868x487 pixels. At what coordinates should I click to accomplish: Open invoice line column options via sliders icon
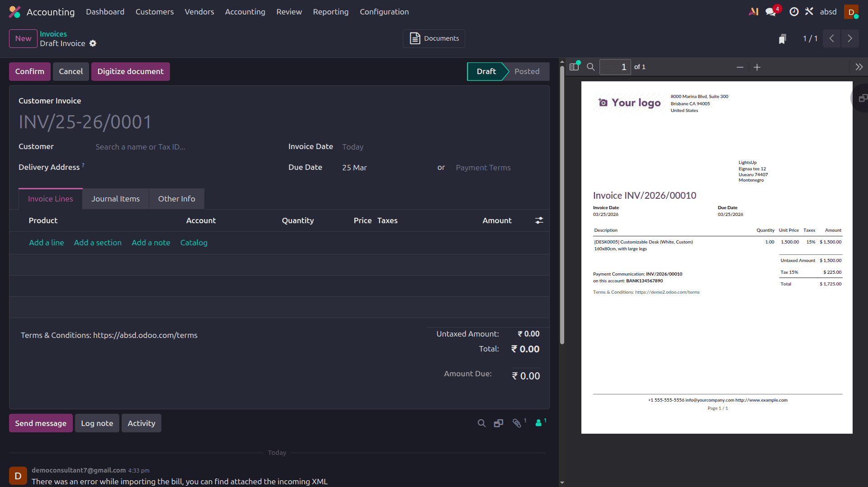539,220
